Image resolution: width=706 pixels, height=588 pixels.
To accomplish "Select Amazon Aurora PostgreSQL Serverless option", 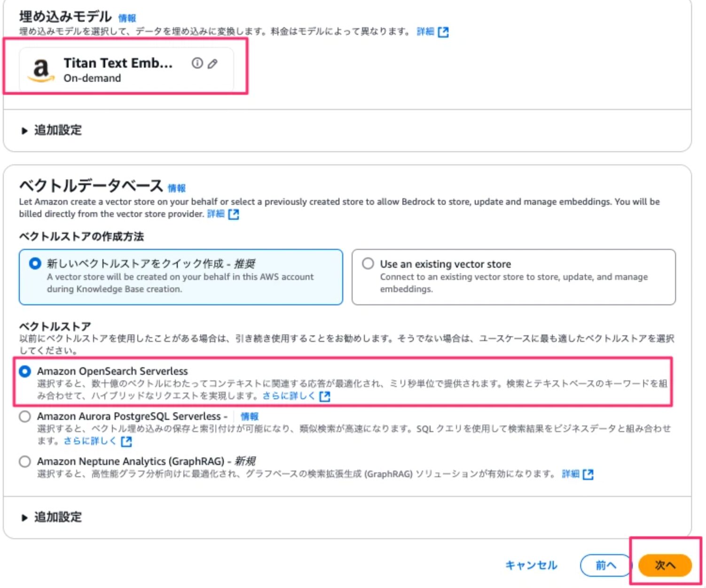I will (25, 417).
